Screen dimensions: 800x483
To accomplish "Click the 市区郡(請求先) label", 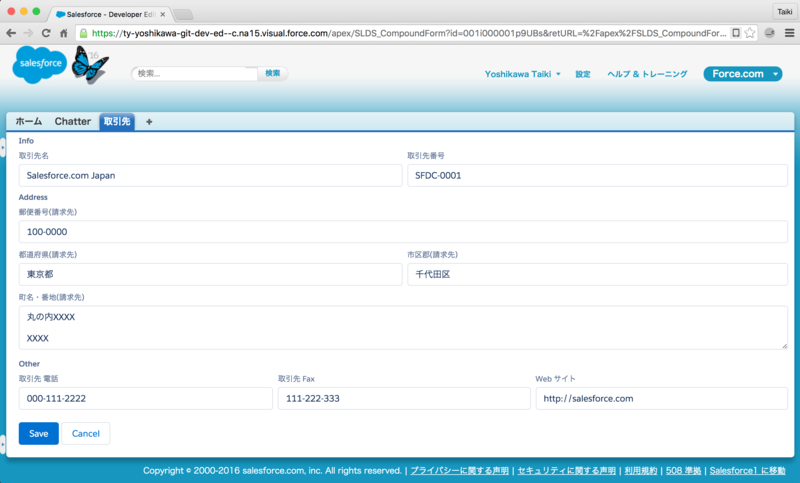I will pos(432,255).
